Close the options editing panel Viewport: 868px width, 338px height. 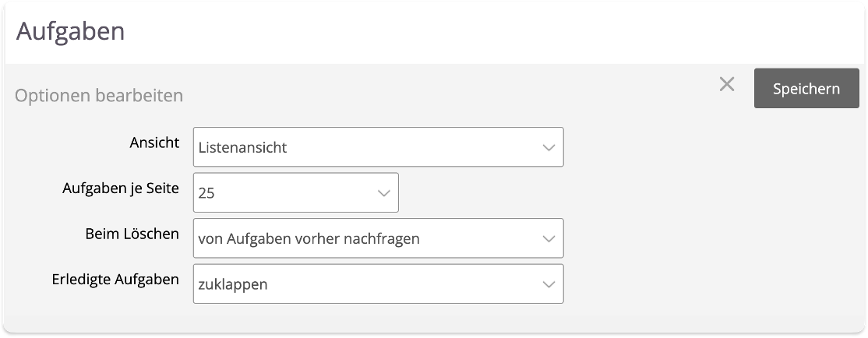[x=727, y=85]
